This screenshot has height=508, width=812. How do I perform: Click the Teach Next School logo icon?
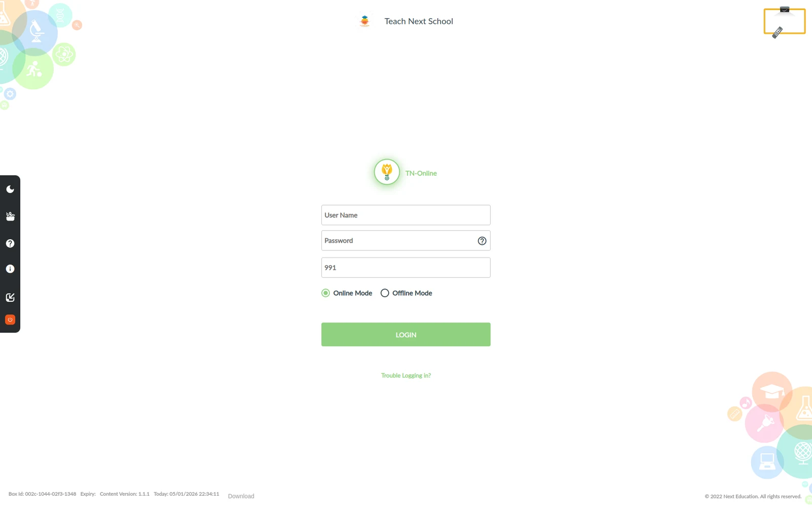point(364,21)
